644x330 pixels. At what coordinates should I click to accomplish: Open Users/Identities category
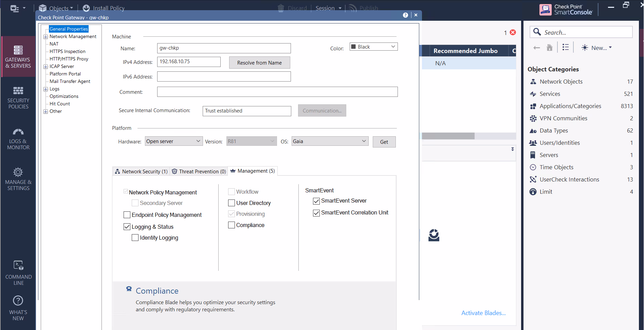581,143
